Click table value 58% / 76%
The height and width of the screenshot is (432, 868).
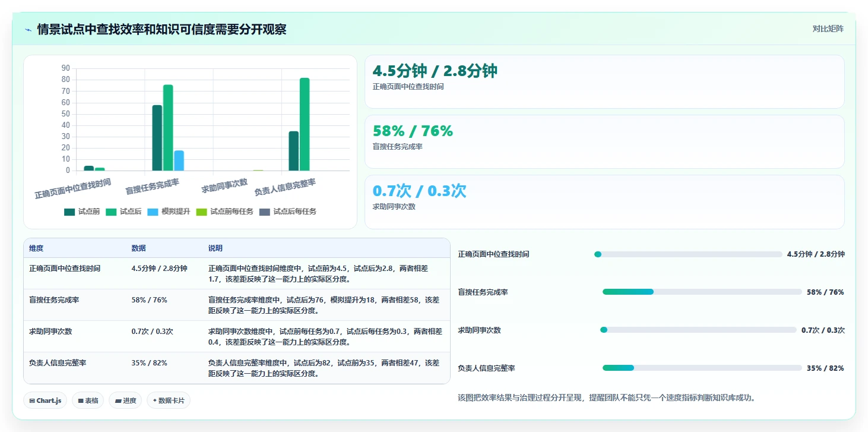tap(150, 300)
